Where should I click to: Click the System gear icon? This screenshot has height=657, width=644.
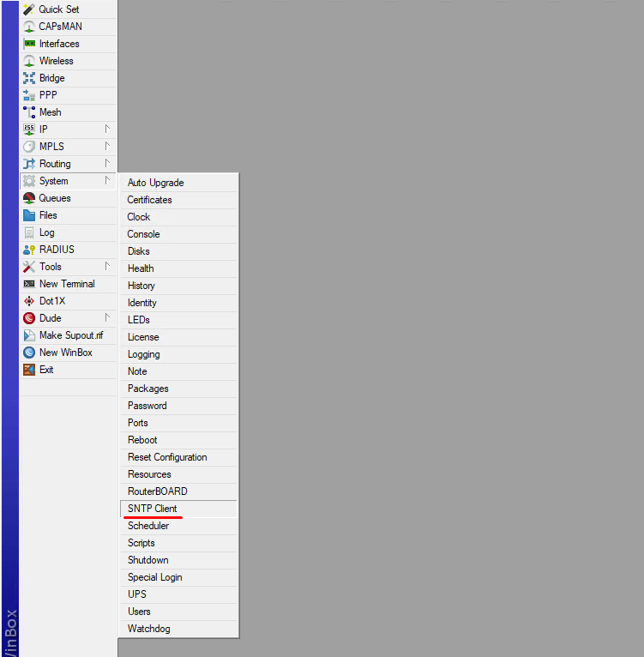click(x=29, y=181)
